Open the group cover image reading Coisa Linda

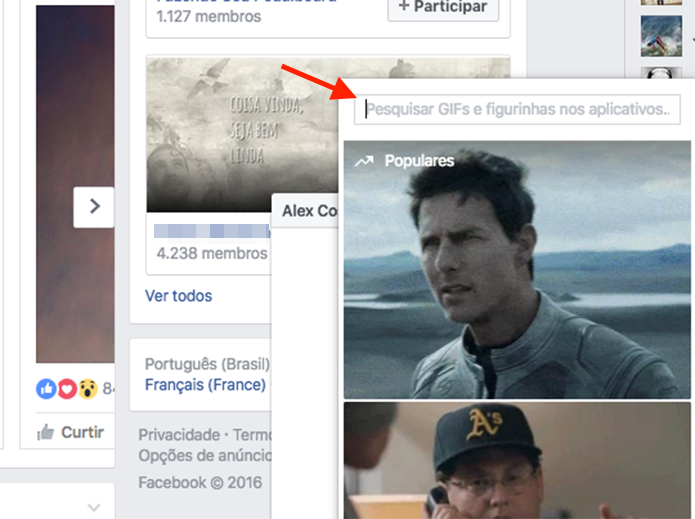[x=242, y=135]
